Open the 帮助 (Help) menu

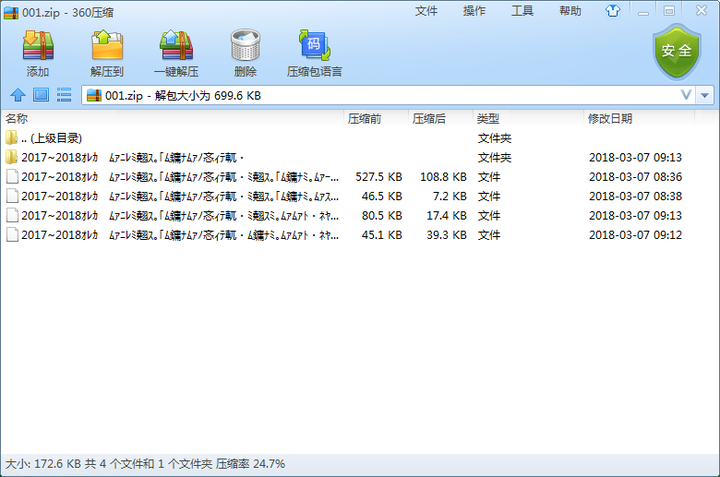570,11
